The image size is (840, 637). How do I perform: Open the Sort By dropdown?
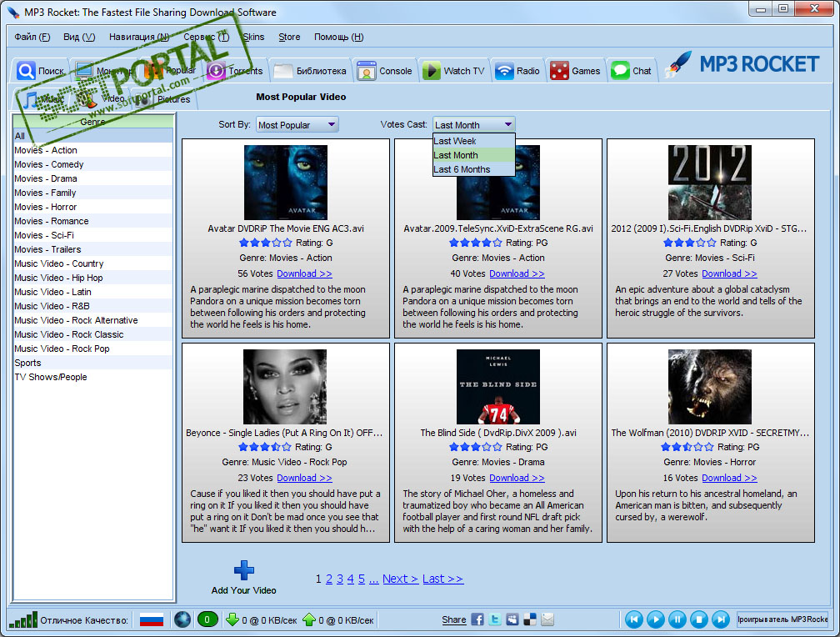point(297,125)
